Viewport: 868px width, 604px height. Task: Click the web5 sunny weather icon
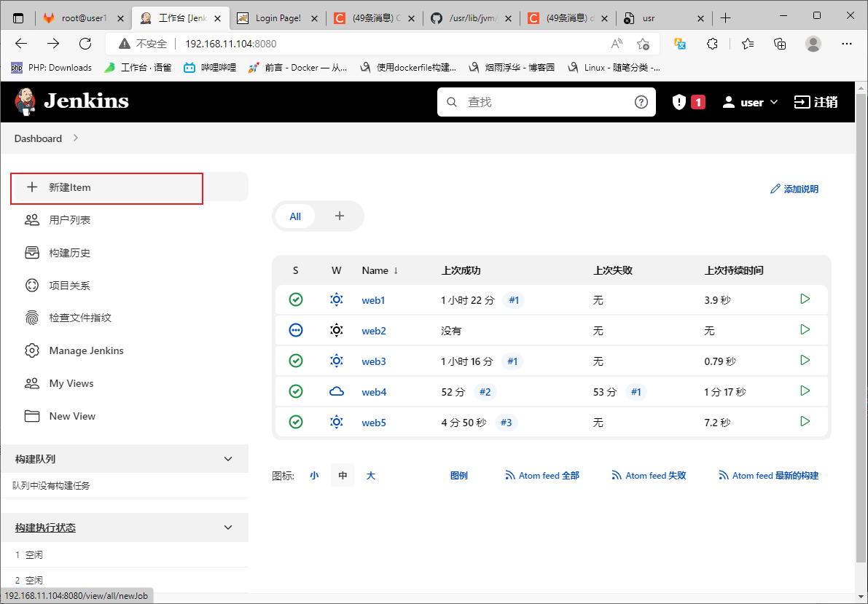click(x=337, y=422)
